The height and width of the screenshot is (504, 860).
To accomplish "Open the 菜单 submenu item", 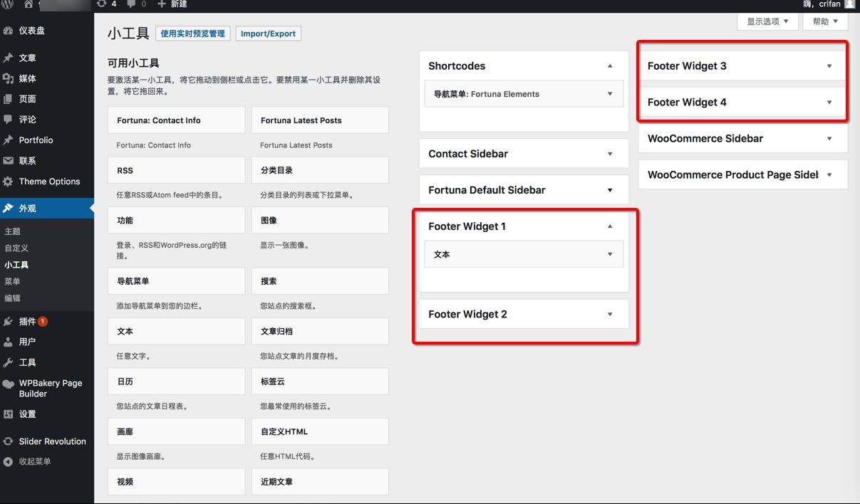I will click(x=13, y=281).
